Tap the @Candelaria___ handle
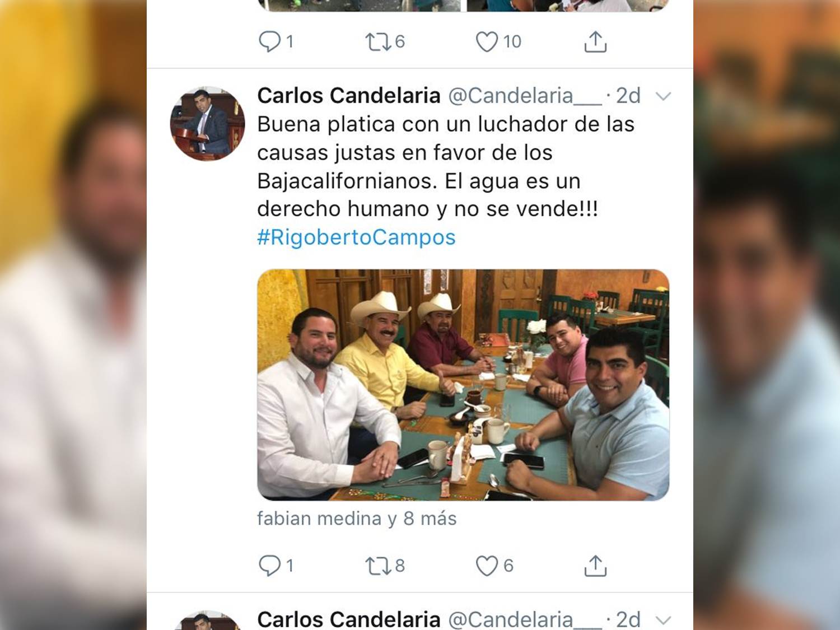 (525, 96)
